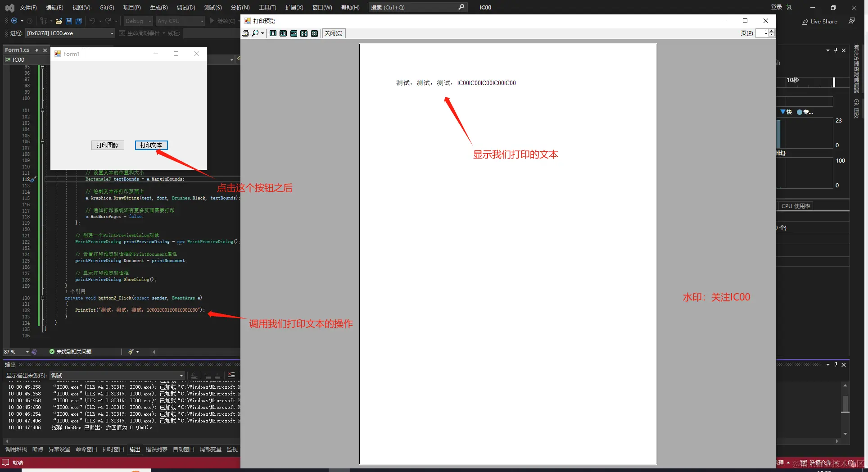
Task: Collapse the code block at line 101
Action: pos(43,110)
